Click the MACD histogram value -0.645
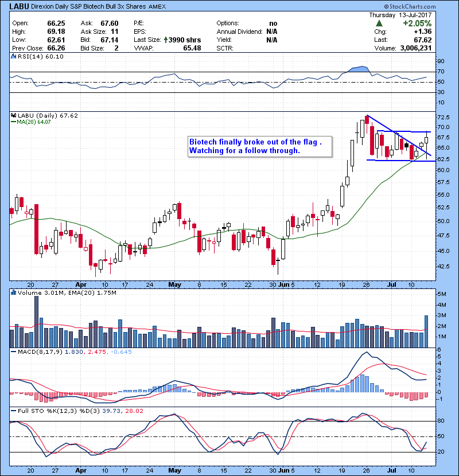 [x=121, y=352]
